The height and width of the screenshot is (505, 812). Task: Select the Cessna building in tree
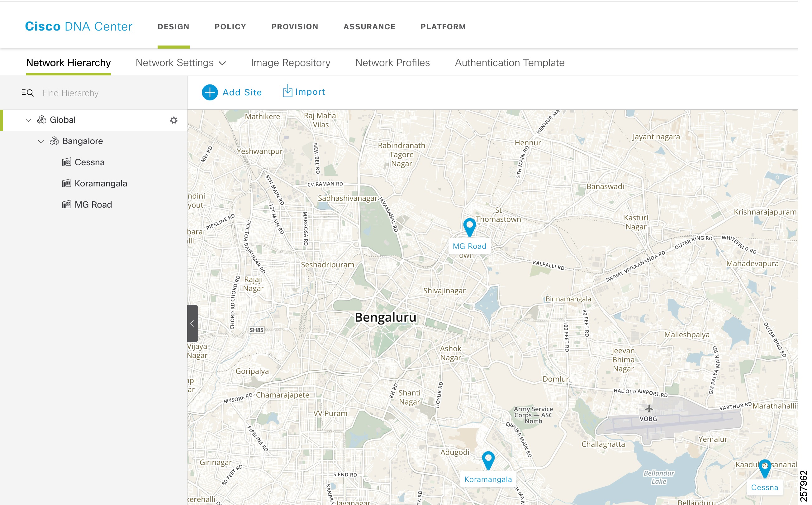(89, 162)
